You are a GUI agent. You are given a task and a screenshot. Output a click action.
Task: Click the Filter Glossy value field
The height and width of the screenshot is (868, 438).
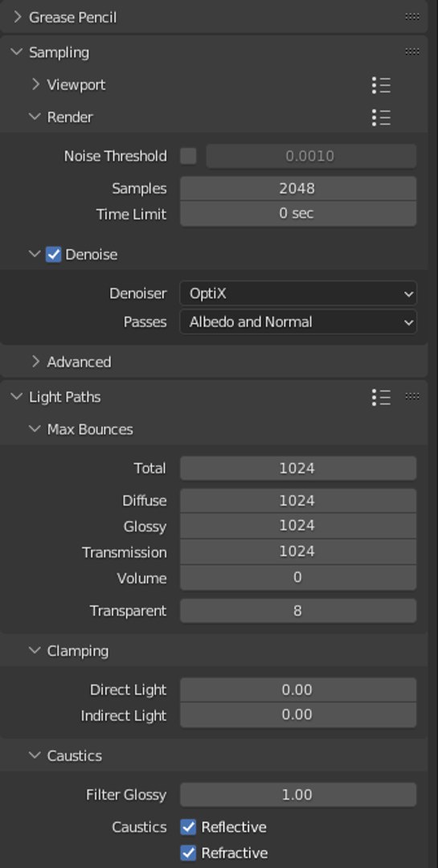298,795
